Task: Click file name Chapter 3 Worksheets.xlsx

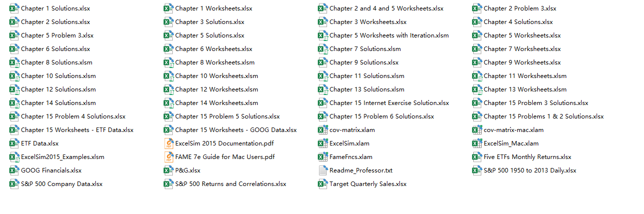Action: pyautogui.click(x=368, y=22)
